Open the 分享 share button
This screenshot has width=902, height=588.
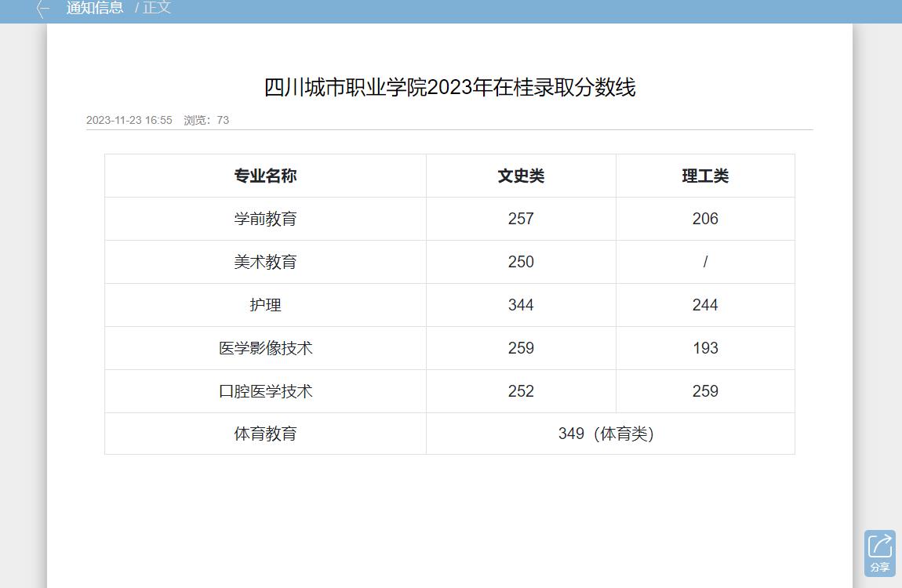point(879,553)
